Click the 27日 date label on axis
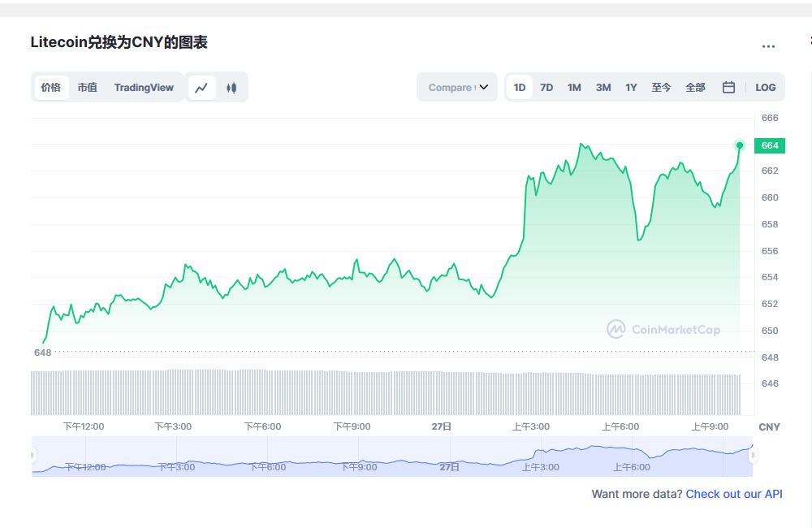Image resolution: width=812 pixels, height=528 pixels. click(x=441, y=426)
